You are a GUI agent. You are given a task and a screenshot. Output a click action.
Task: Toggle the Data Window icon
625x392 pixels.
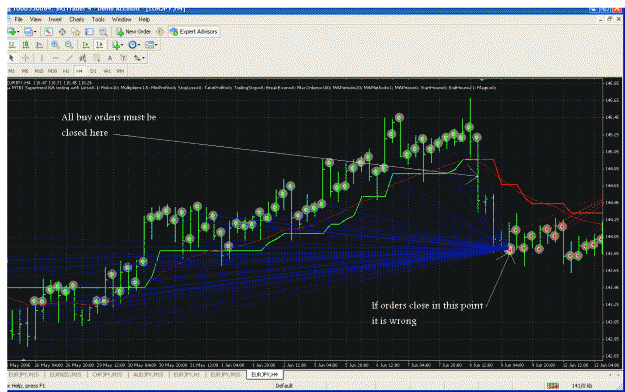pos(62,32)
